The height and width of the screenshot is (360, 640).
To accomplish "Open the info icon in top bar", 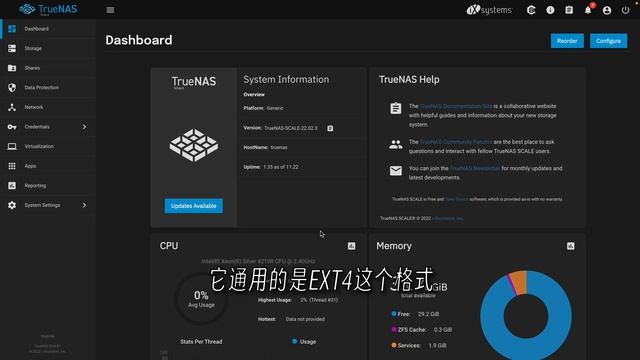I will coord(550,10).
